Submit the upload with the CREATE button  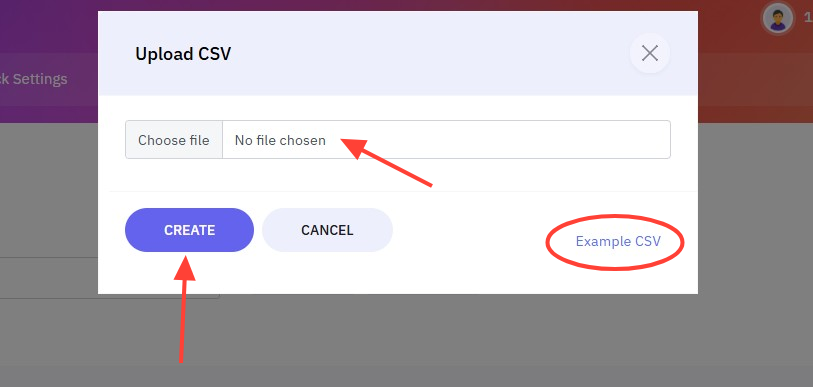pos(189,230)
